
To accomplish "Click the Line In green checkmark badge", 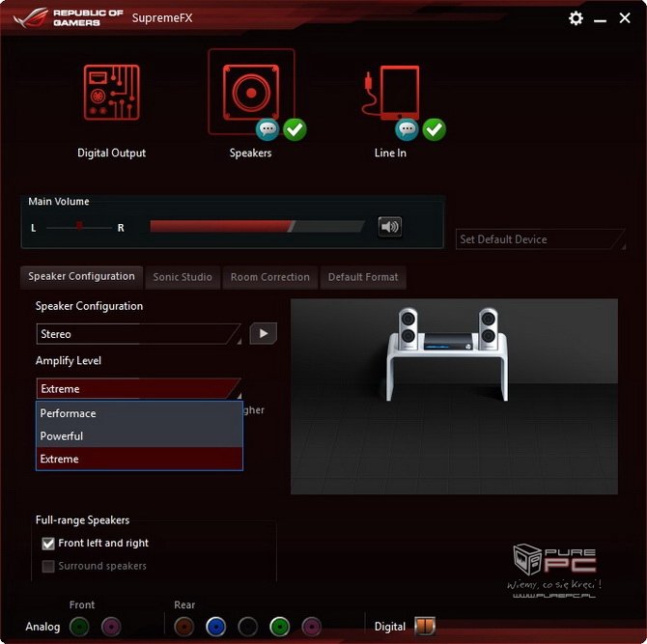I will pos(435,129).
